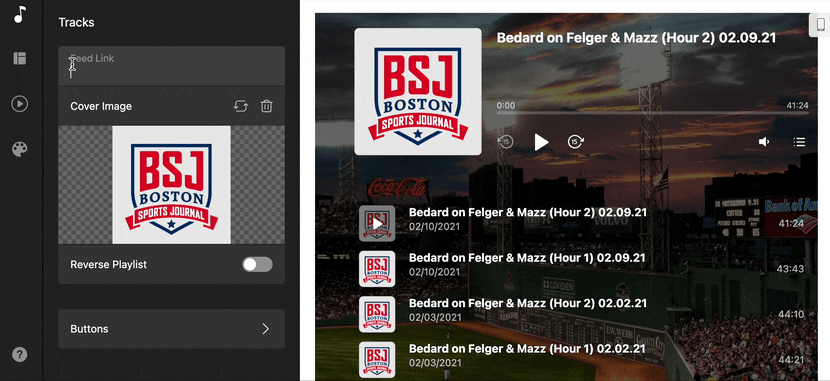Open the color palette theme icon
Screen dimensions: 830x381
pyautogui.click(x=20, y=150)
